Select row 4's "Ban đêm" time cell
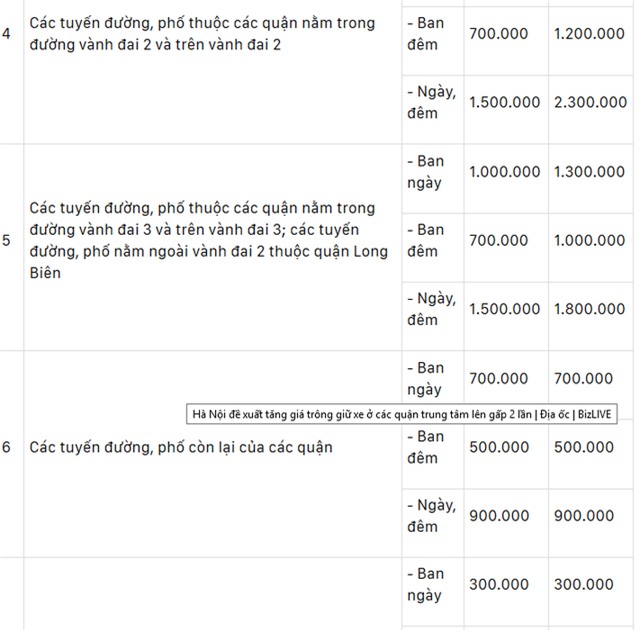Viewport: 640px width, 630px height. click(x=430, y=34)
